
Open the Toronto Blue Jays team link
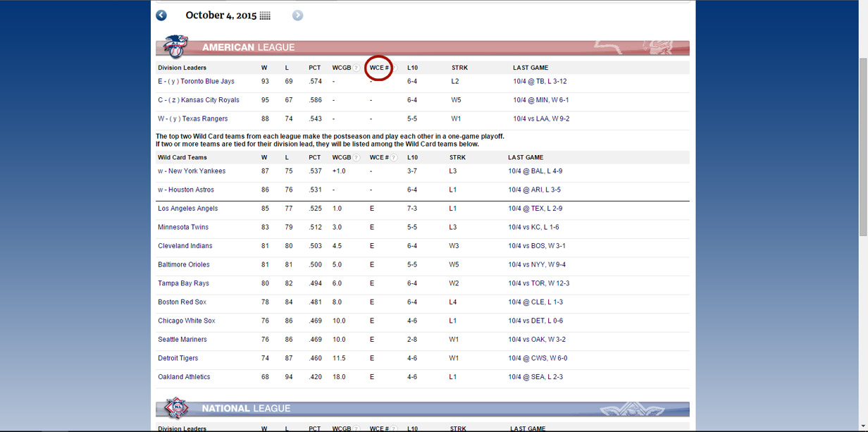208,82
